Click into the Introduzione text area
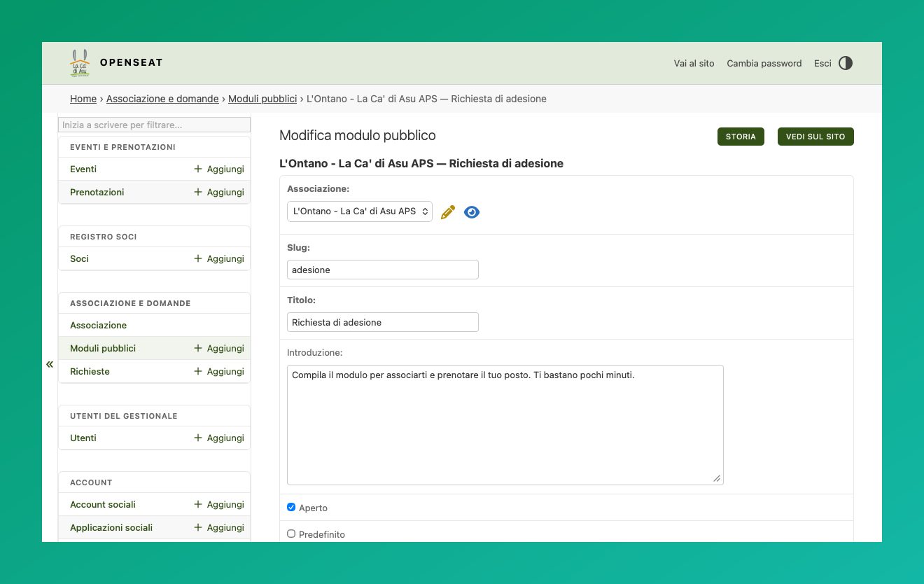Image resolution: width=924 pixels, height=584 pixels. (505, 425)
